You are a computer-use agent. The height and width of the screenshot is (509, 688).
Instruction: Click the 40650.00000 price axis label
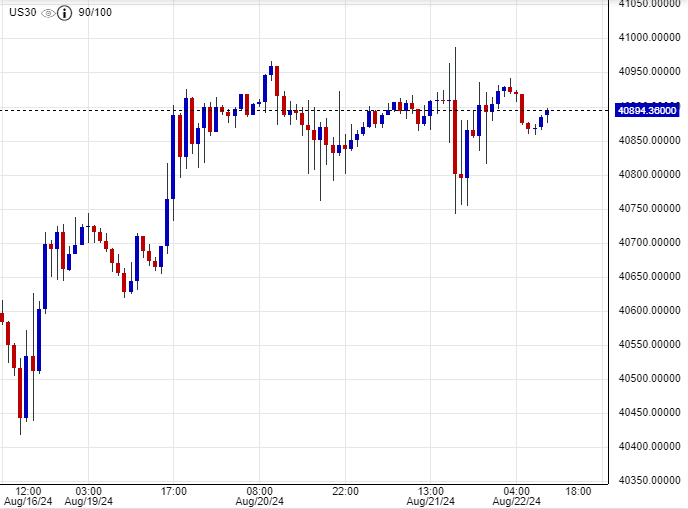[x=649, y=276]
